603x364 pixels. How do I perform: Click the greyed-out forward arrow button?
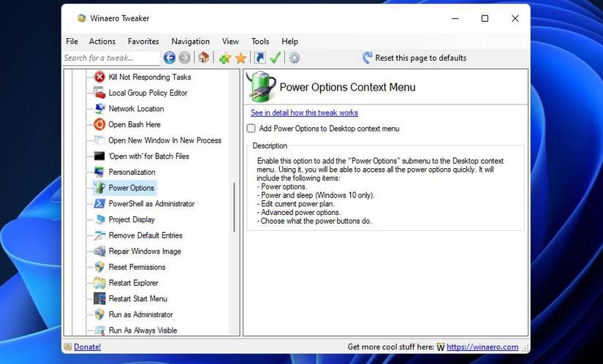click(185, 58)
